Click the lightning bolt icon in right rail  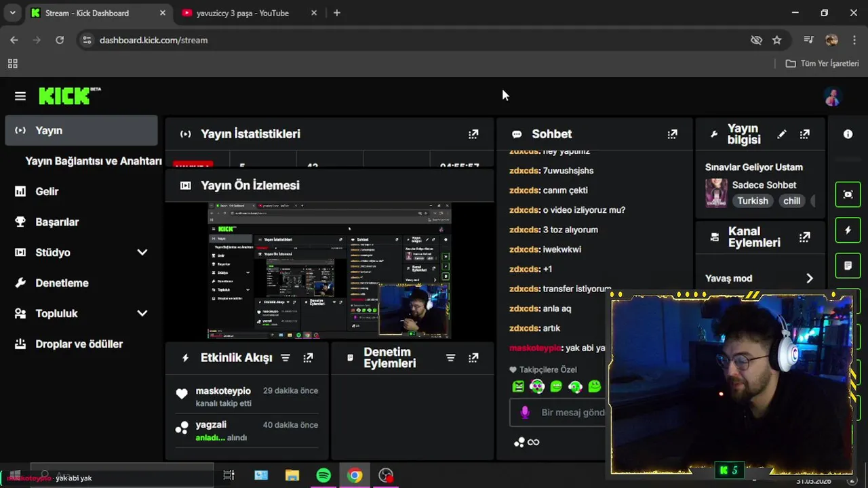[848, 230]
